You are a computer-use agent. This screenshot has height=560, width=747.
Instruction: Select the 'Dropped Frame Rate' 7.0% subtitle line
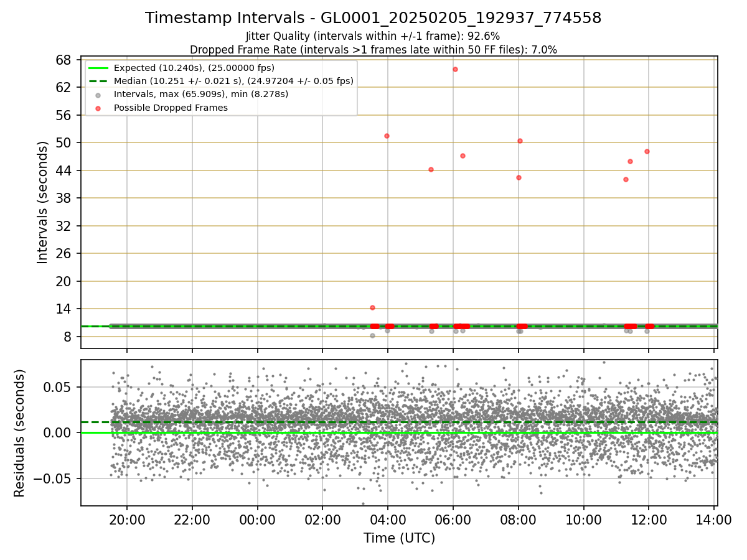[374, 49]
